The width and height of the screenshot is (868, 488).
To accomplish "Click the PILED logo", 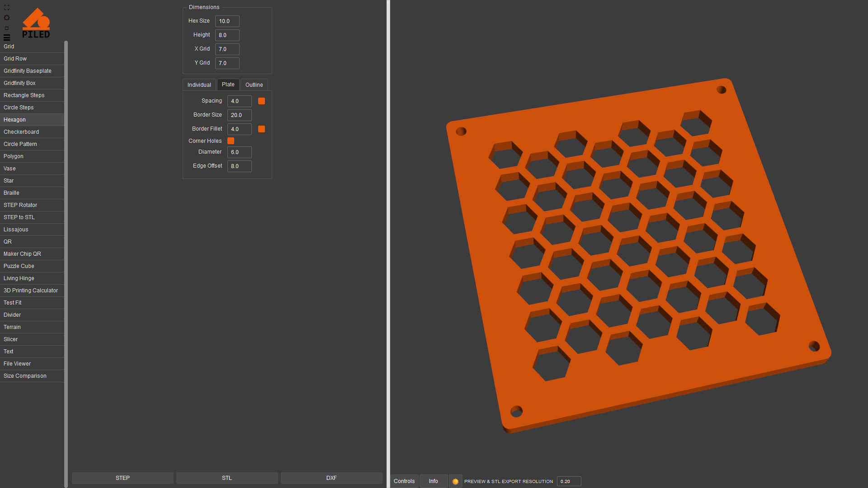I will [x=36, y=23].
